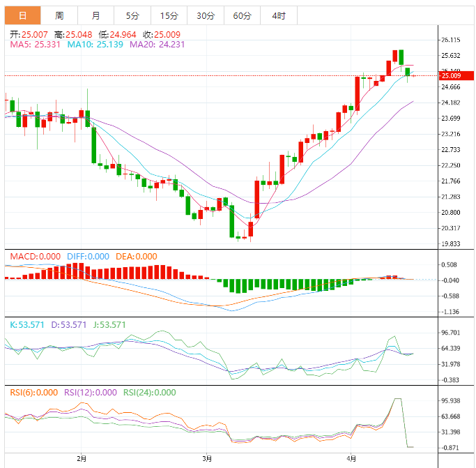Click the 3月 date axis marker

coord(207,458)
